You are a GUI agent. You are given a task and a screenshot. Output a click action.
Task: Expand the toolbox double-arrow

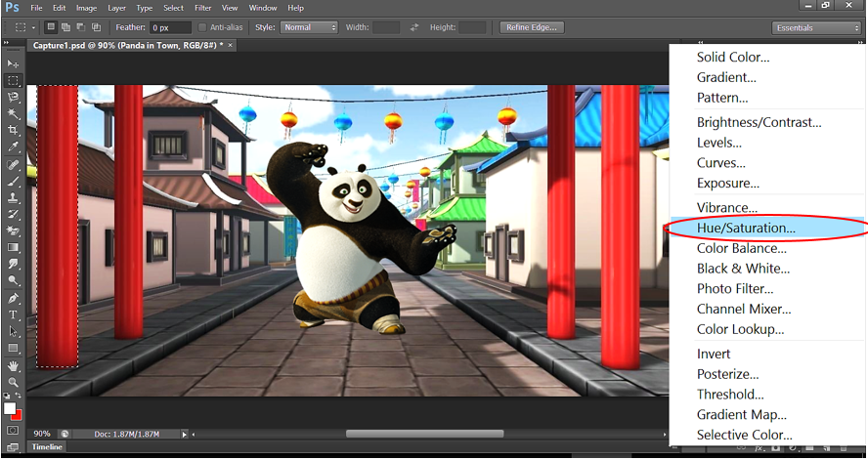pos(7,43)
